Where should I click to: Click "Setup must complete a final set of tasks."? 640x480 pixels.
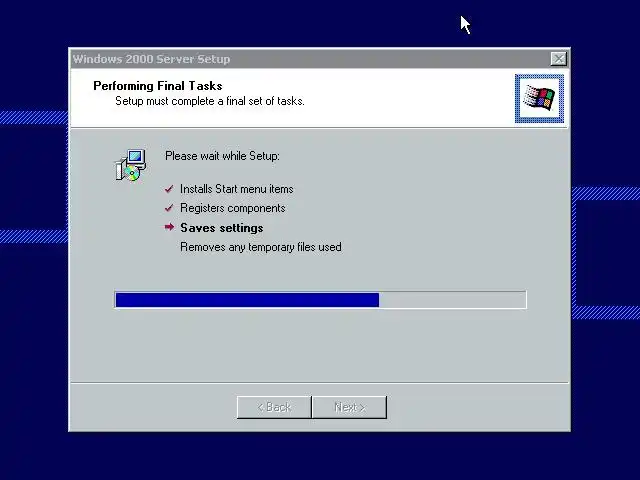pos(210,101)
